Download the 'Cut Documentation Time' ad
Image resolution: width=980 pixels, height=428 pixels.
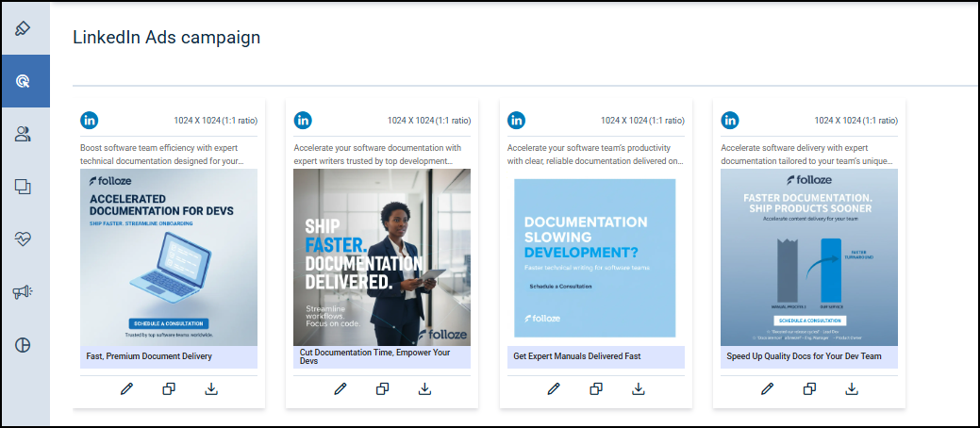click(x=425, y=388)
